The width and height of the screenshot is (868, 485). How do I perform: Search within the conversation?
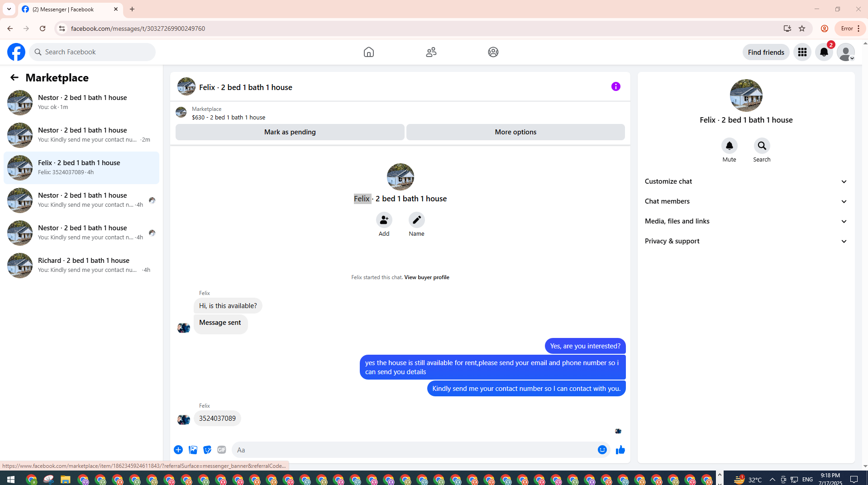coord(762,146)
